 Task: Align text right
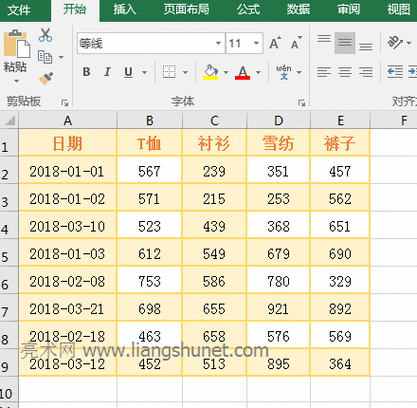(366, 72)
